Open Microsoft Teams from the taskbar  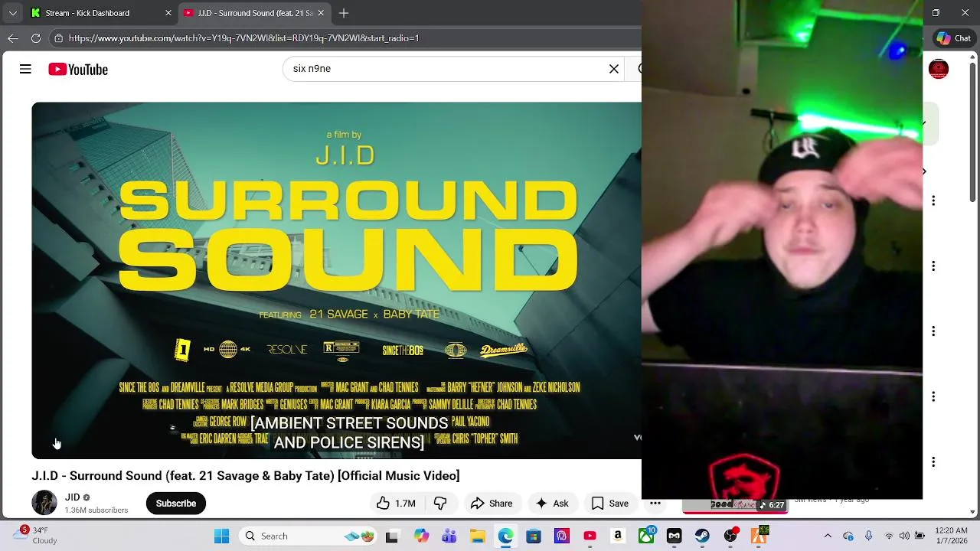click(449, 536)
